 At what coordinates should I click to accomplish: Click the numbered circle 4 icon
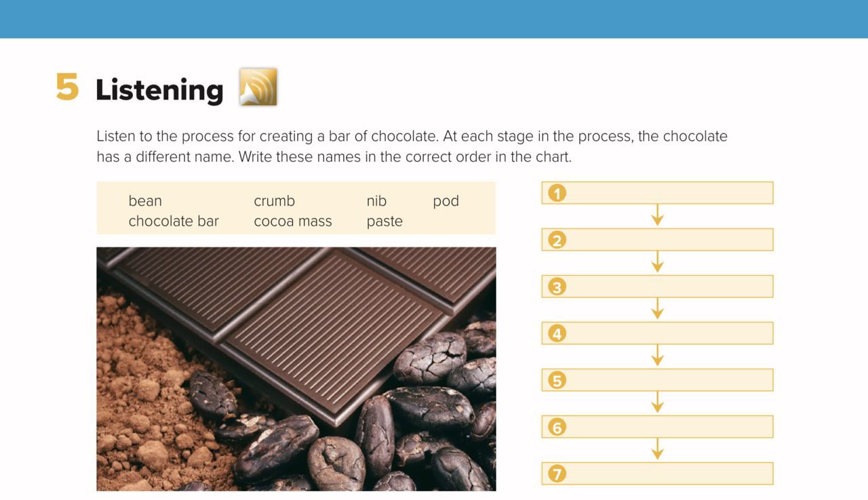(557, 333)
